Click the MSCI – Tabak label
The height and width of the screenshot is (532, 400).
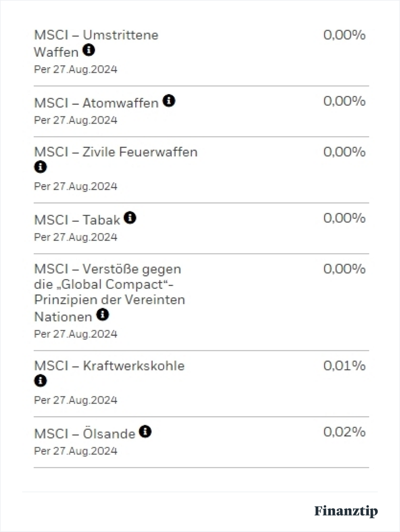77,220
